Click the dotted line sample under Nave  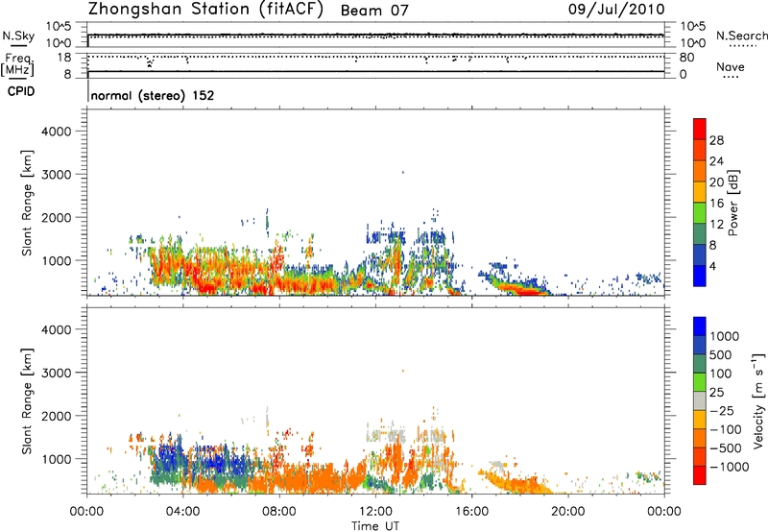731,77
